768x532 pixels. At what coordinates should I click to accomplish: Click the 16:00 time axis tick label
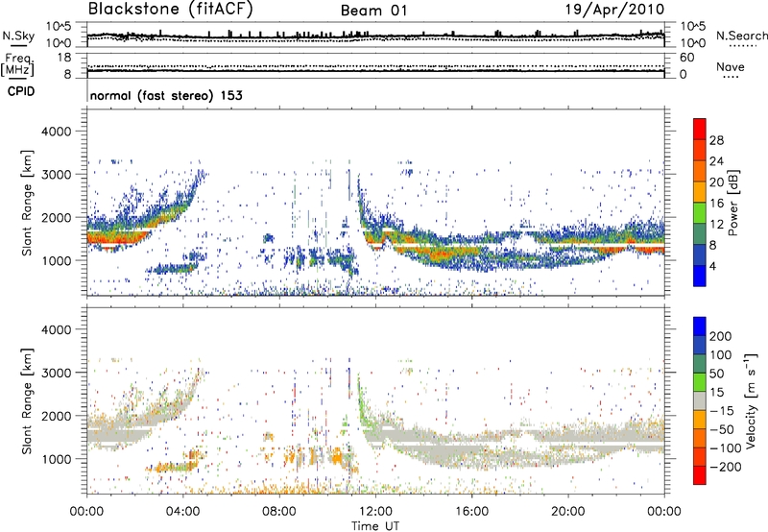click(x=471, y=512)
